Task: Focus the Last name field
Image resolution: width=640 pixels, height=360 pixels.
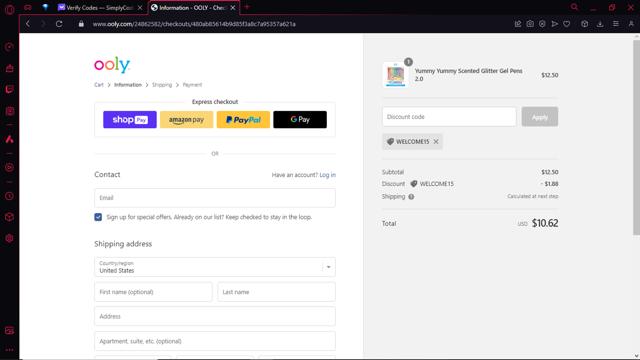Action: point(276,292)
